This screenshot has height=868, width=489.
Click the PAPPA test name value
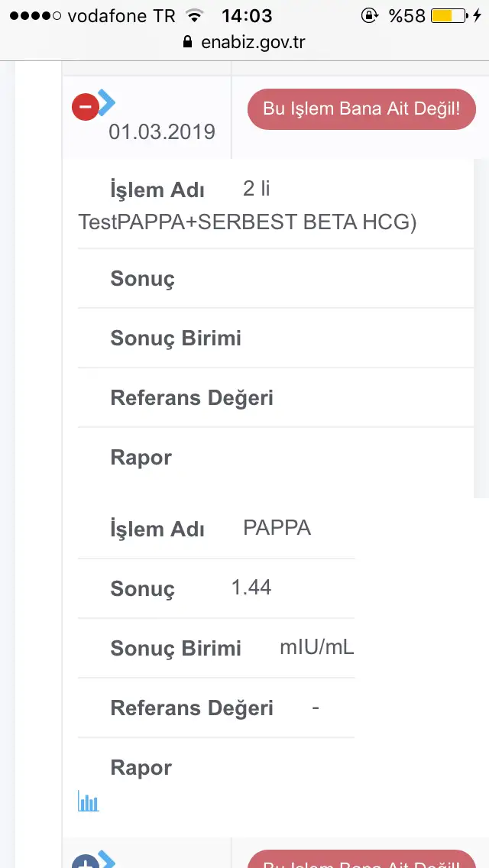coord(277,528)
